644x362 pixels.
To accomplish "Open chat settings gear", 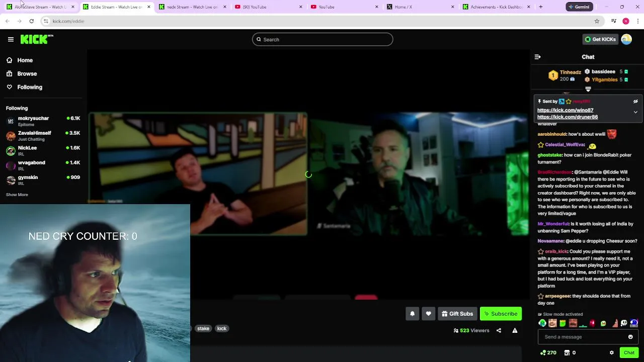I will pyautogui.click(x=612, y=353).
